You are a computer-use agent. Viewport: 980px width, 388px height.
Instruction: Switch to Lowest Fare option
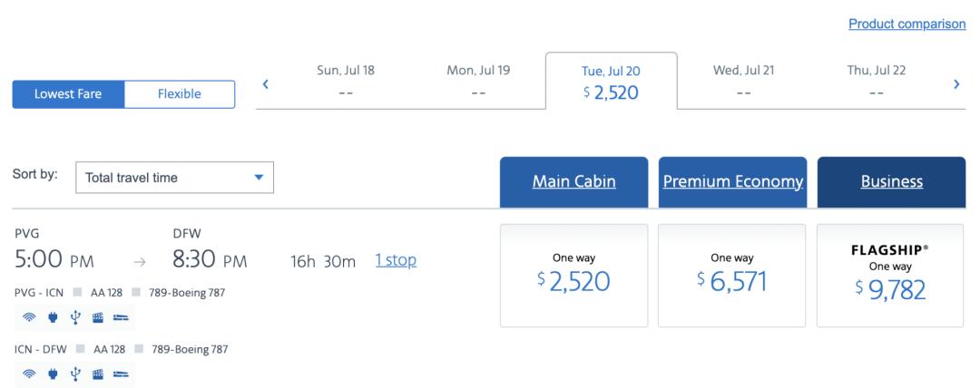click(x=68, y=94)
